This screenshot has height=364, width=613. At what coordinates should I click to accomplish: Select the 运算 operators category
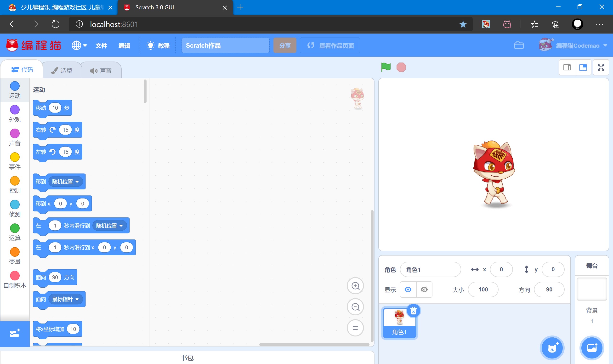pos(15,233)
